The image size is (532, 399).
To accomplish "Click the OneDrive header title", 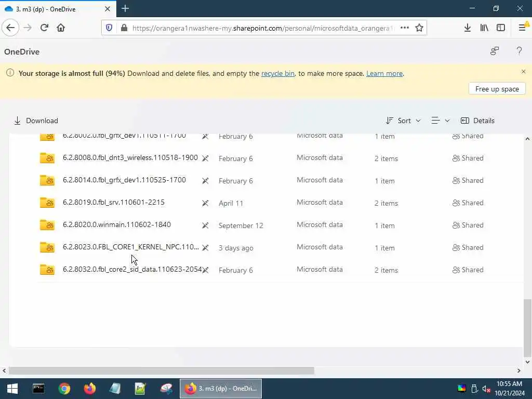I will [22, 51].
